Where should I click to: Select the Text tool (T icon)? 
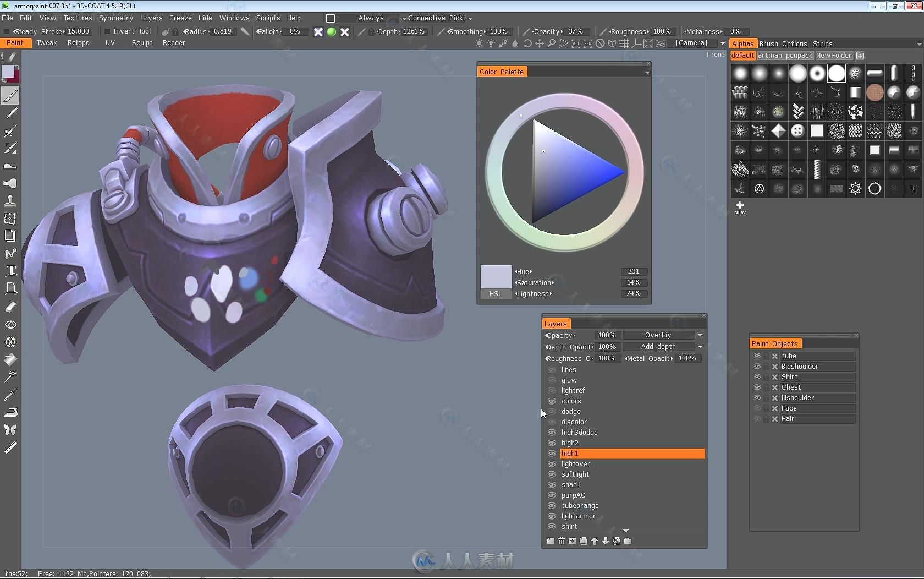(x=10, y=271)
